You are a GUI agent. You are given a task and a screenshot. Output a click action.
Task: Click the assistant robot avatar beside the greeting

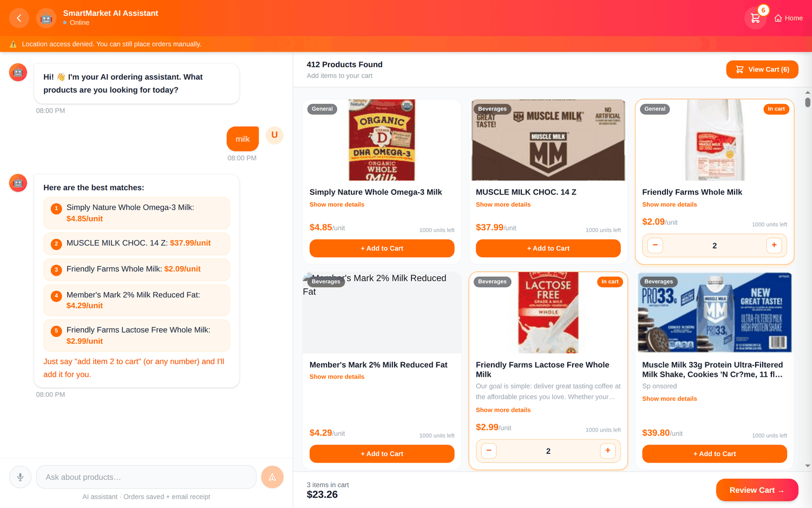tap(18, 72)
